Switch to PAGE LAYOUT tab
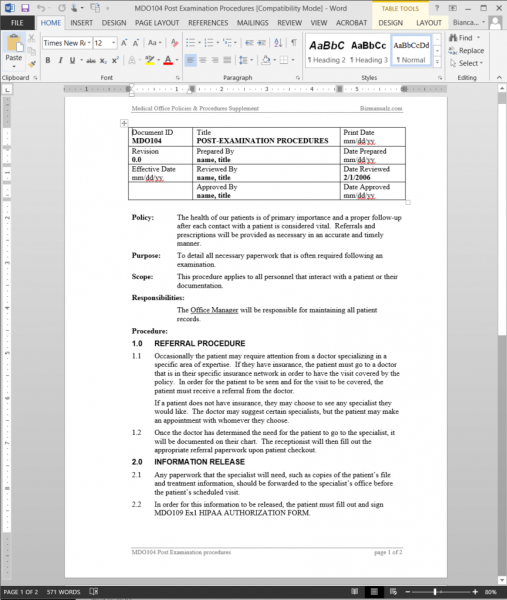This screenshot has width=507, height=600. click(157, 23)
